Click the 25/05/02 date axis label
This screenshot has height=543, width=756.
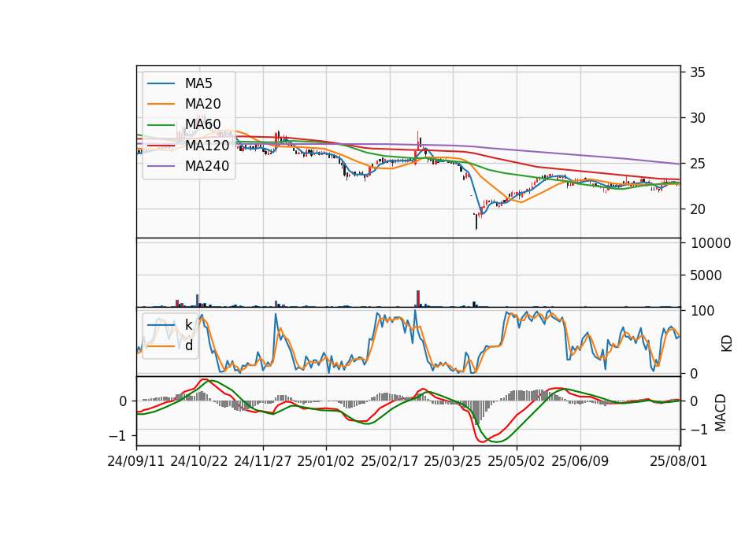[x=517, y=461]
